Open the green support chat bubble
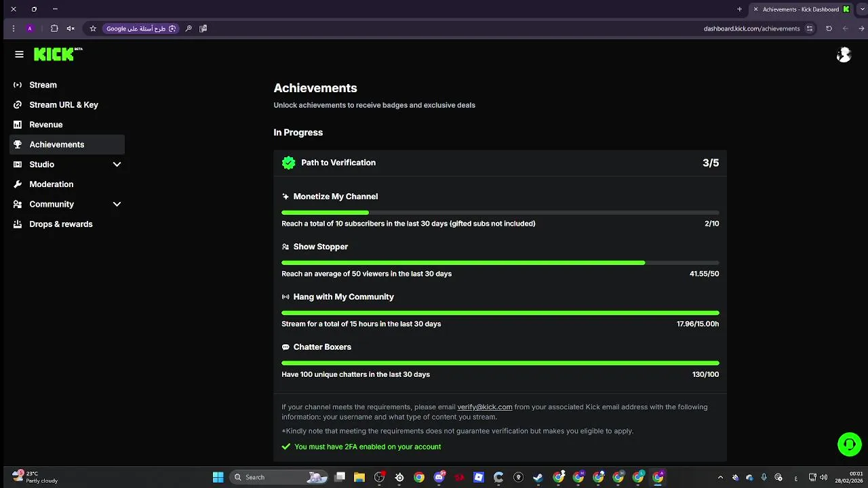 pos(849,445)
